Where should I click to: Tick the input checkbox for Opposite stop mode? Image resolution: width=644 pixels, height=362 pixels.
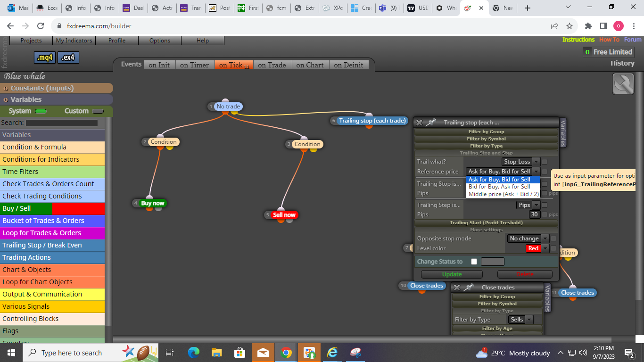pyautogui.click(x=553, y=239)
